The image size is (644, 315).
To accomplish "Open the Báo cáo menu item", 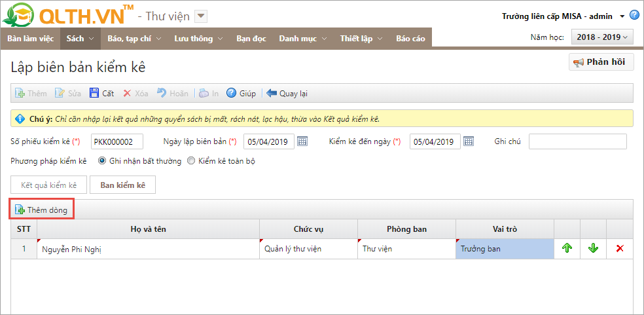I will click(410, 39).
